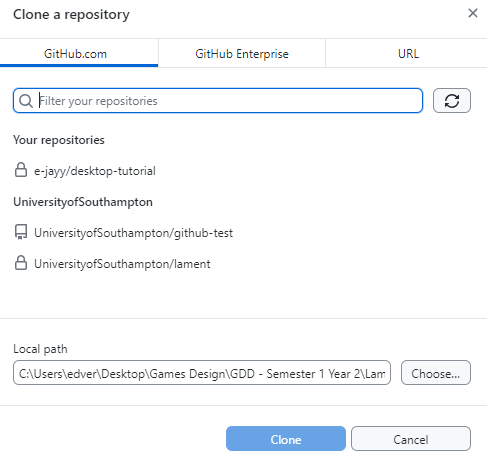Click the Your repositories group header
The width and height of the screenshot is (487, 454).
point(59,140)
